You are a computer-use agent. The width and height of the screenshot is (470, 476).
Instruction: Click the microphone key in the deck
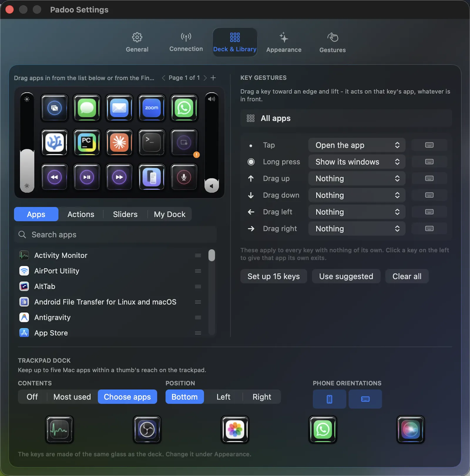click(x=184, y=177)
